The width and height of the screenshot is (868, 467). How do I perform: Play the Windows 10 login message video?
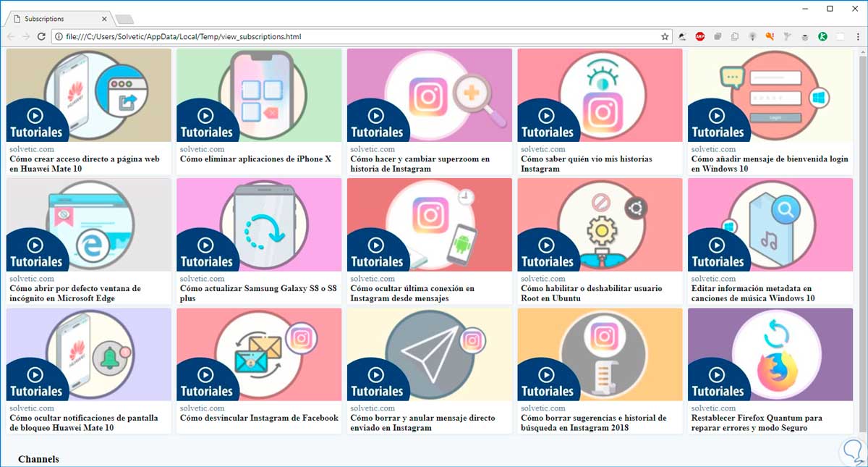717,116
